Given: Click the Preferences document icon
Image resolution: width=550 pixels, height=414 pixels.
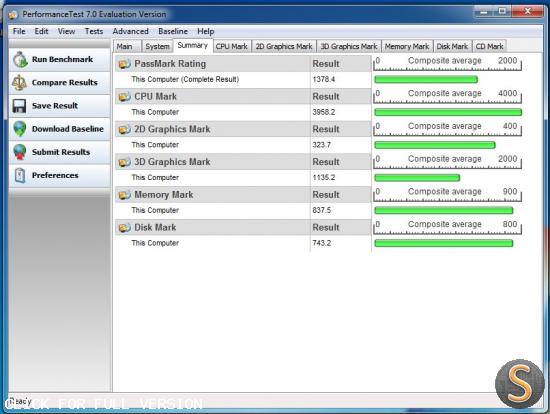Looking at the screenshot, I should click(20, 175).
